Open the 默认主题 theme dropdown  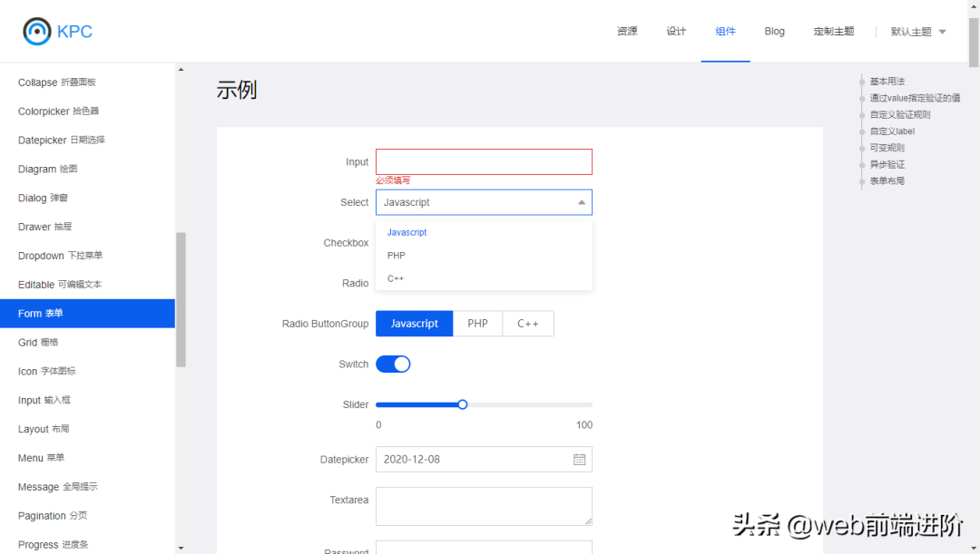coord(918,32)
